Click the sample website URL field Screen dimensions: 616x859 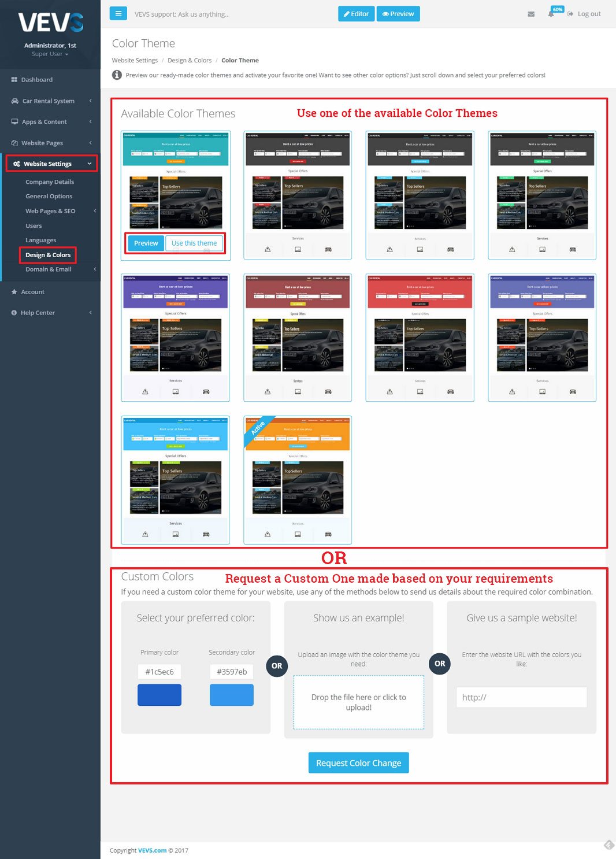(521, 697)
